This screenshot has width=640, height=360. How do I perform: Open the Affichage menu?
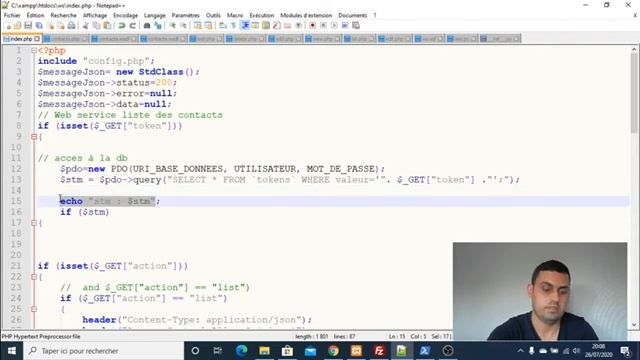click(95, 15)
